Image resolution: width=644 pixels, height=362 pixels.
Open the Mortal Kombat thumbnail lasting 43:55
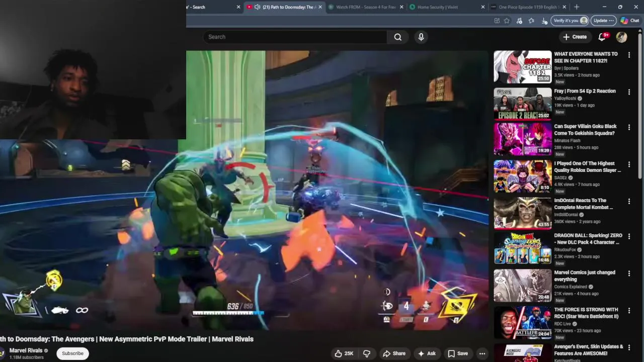tap(522, 213)
